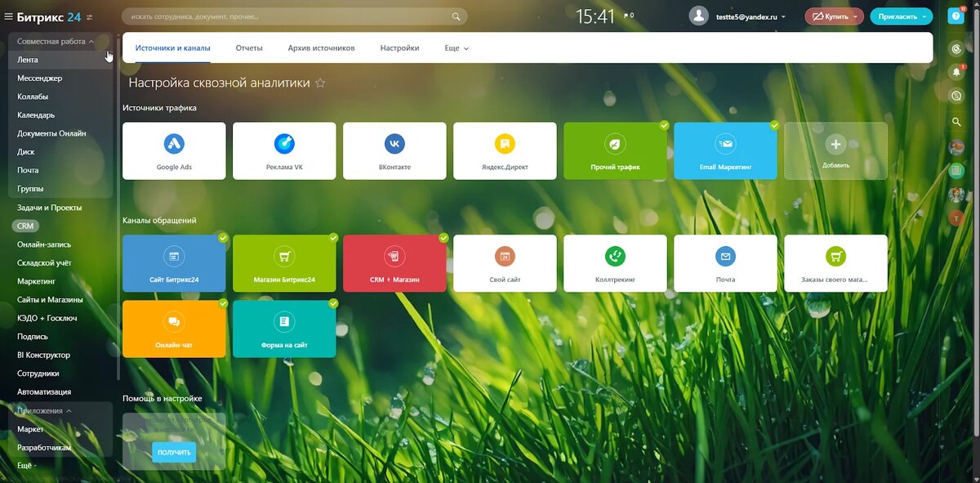Open the Еще dropdown in top tabs
The image size is (980, 483).
(457, 48)
